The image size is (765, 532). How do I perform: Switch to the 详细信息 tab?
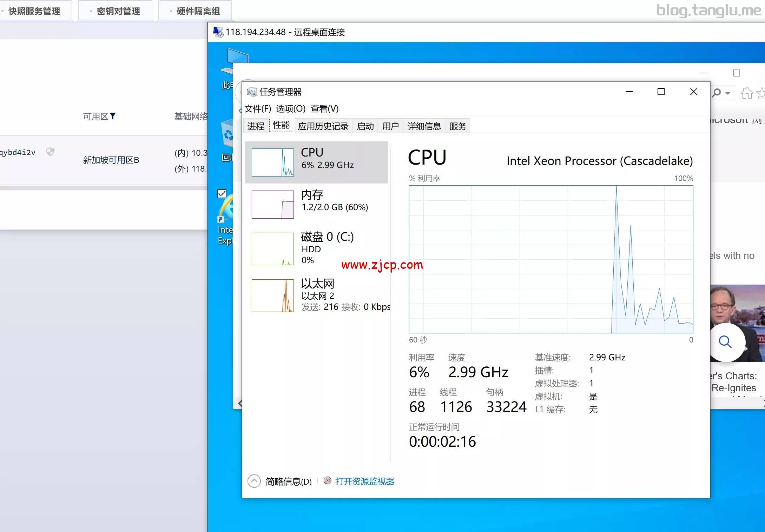424,126
